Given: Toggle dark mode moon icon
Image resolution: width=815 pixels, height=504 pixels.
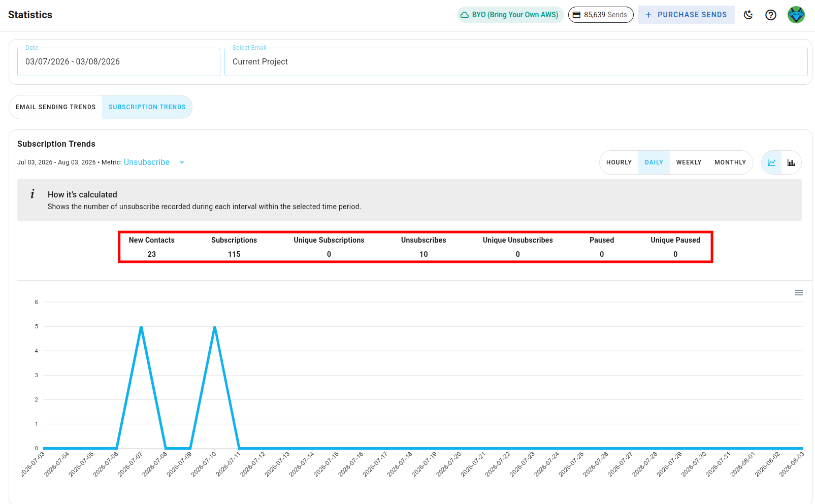Looking at the screenshot, I should [x=748, y=15].
